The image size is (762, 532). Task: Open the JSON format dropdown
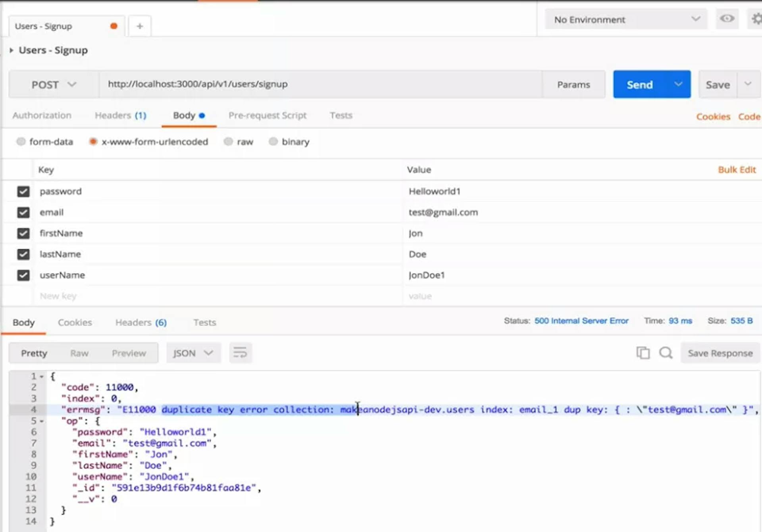point(193,353)
